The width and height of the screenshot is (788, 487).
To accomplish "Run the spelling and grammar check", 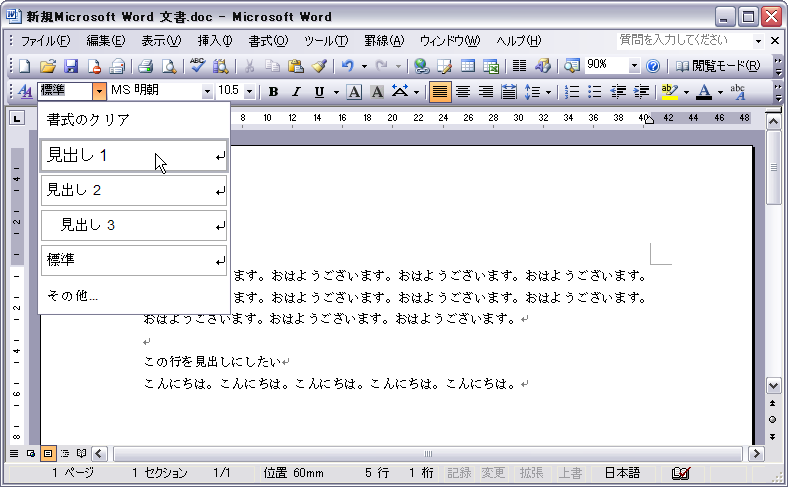I will [198, 66].
